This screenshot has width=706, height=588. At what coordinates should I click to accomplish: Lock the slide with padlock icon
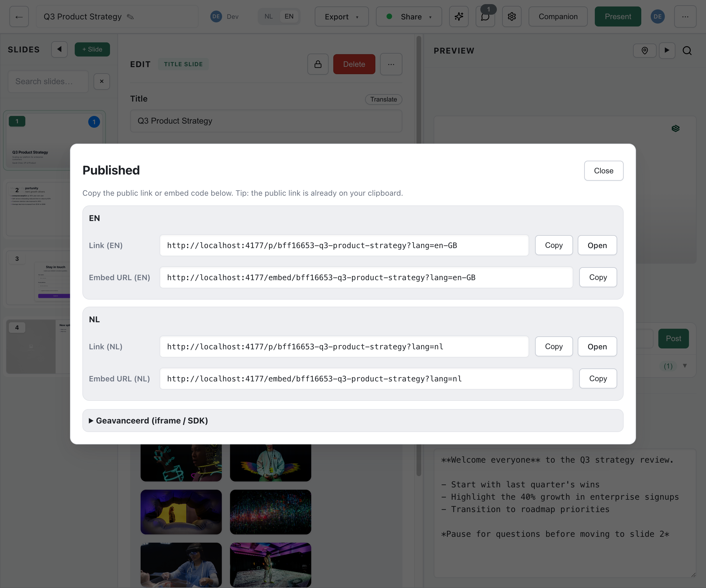(x=318, y=64)
